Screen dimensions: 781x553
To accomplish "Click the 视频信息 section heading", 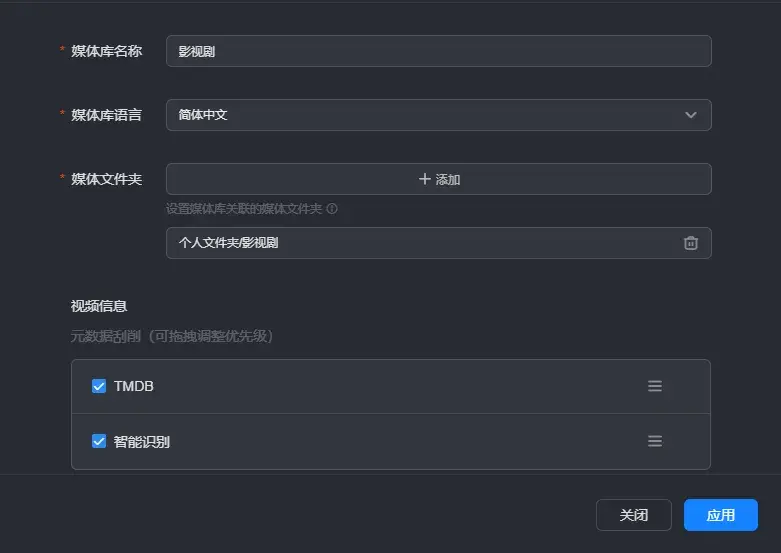I will coord(99,306).
